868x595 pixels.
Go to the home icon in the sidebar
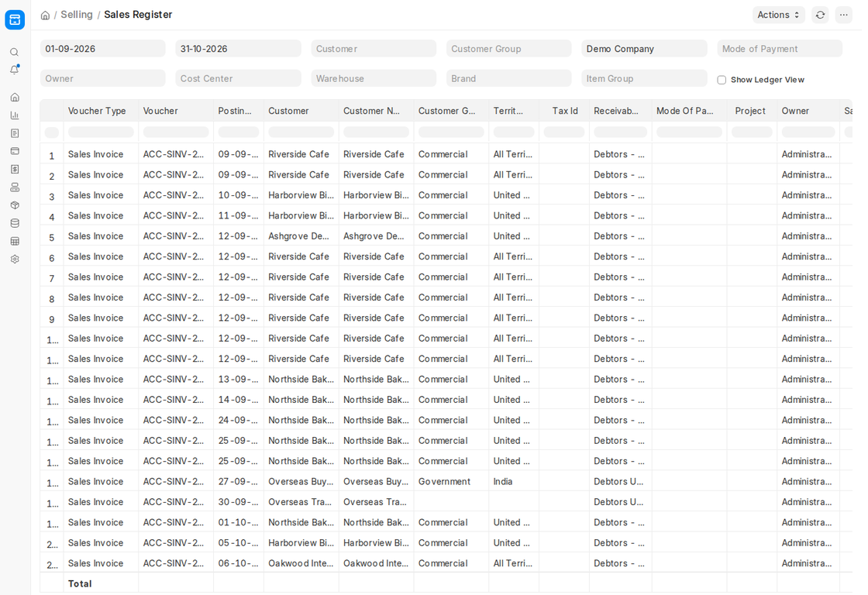tap(15, 98)
